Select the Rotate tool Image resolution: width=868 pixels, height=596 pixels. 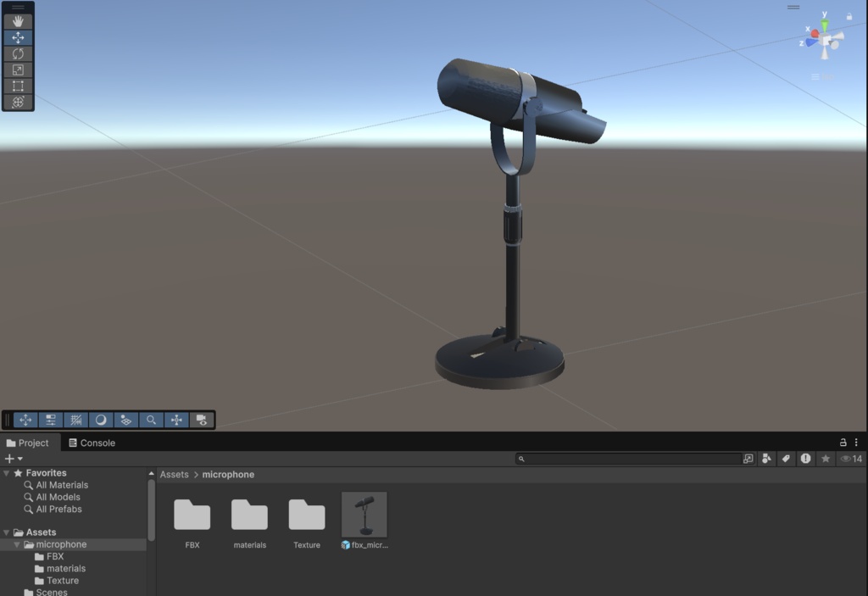(18, 53)
